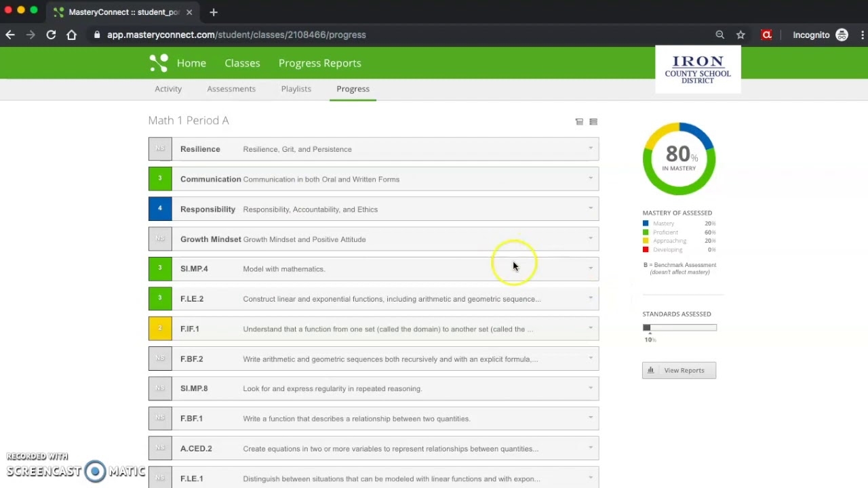Reload the page using the refresh icon
This screenshot has height=488, width=868.
pos(51,35)
